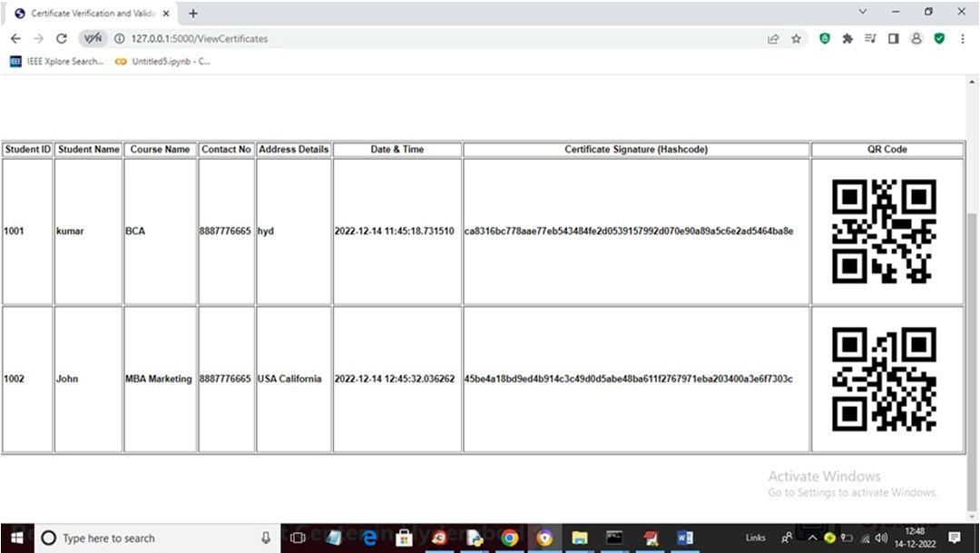Launch Microsoft Edge from the taskbar
The width and height of the screenshot is (980, 553).
point(369,538)
